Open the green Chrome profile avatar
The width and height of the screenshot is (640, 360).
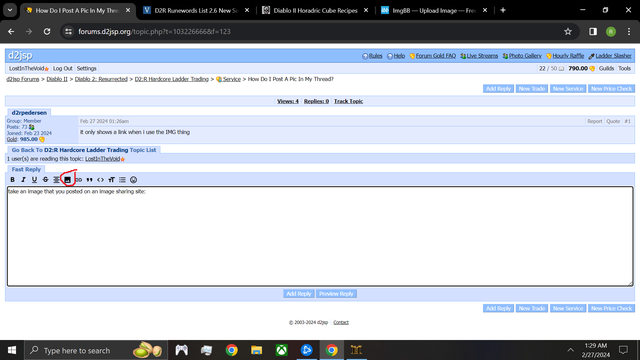click(611, 31)
